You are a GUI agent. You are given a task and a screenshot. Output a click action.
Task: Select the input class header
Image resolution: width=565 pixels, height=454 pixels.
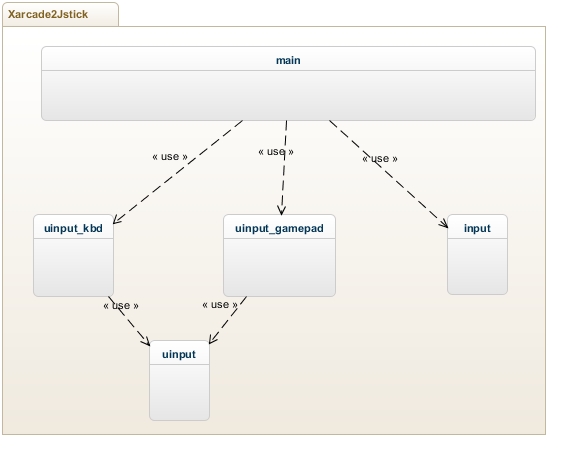pyautogui.click(x=477, y=227)
